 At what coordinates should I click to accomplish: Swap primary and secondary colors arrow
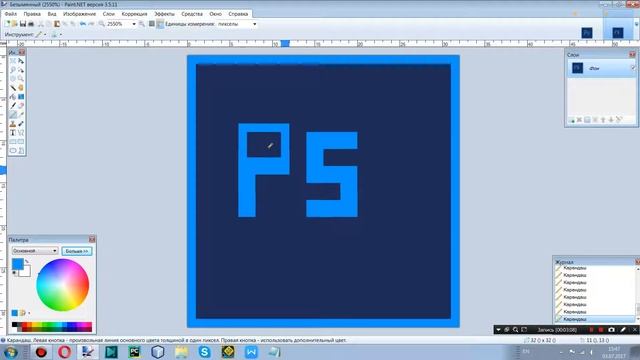(x=27, y=261)
